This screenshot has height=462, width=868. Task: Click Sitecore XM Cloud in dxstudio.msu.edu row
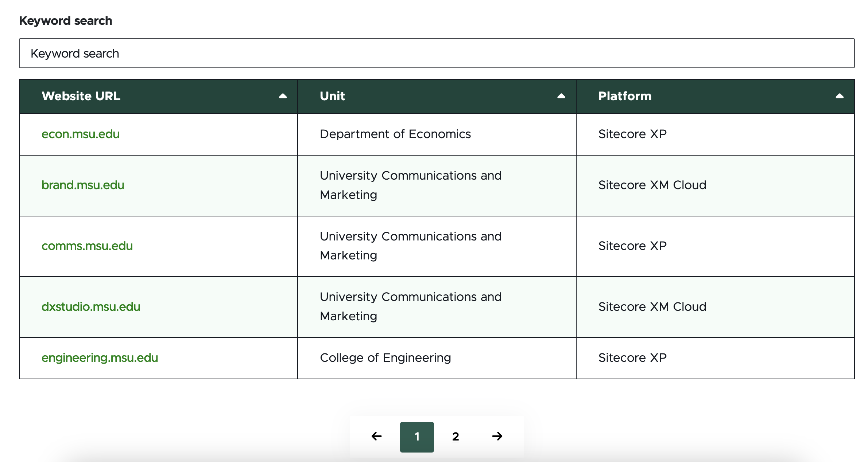pos(652,307)
